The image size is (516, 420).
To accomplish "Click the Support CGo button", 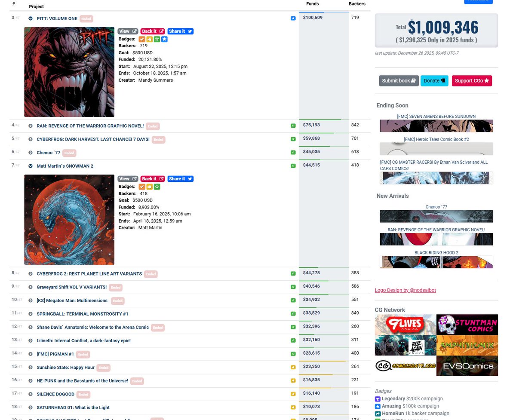I will click(x=472, y=81).
